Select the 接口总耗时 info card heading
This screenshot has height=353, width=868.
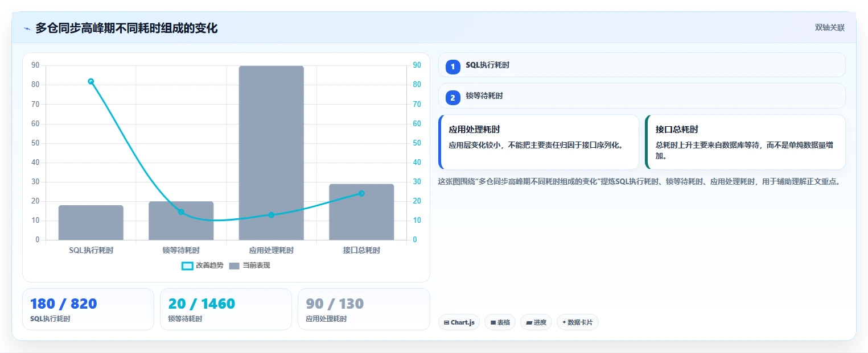(677, 130)
